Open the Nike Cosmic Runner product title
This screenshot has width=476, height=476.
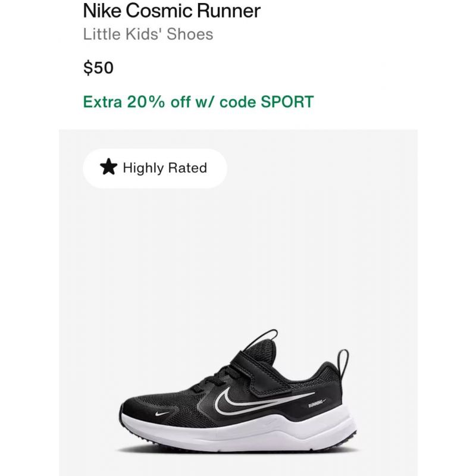(171, 11)
